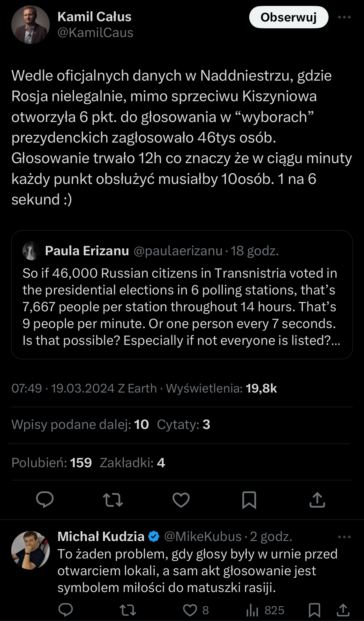Repost the main post
The height and width of the screenshot is (621, 364).
pos(113,500)
